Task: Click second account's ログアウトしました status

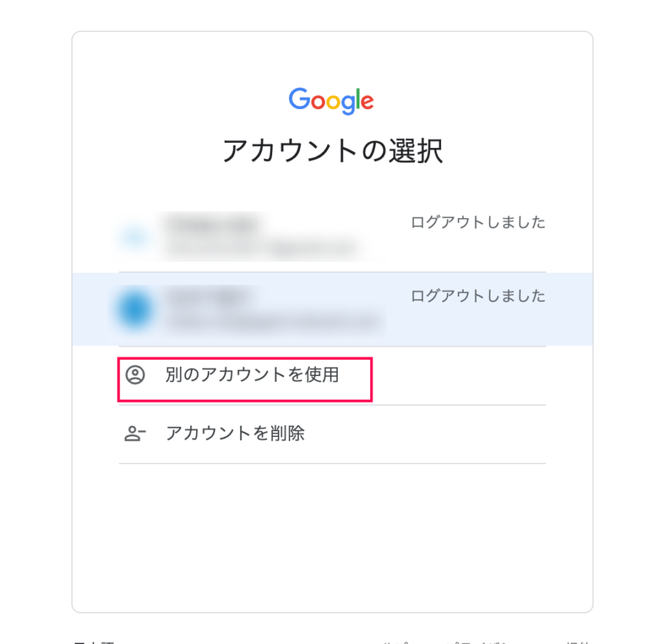Action: 478,295
